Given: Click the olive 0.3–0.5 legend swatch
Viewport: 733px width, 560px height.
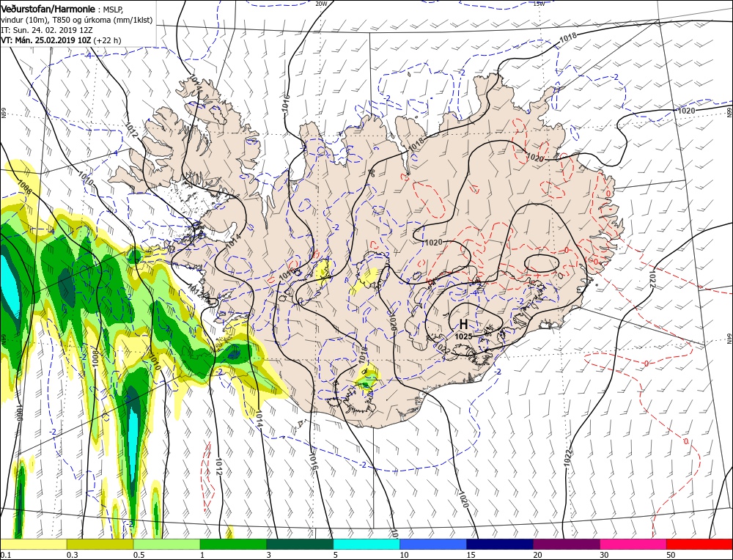Looking at the screenshot, I should (100, 544).
